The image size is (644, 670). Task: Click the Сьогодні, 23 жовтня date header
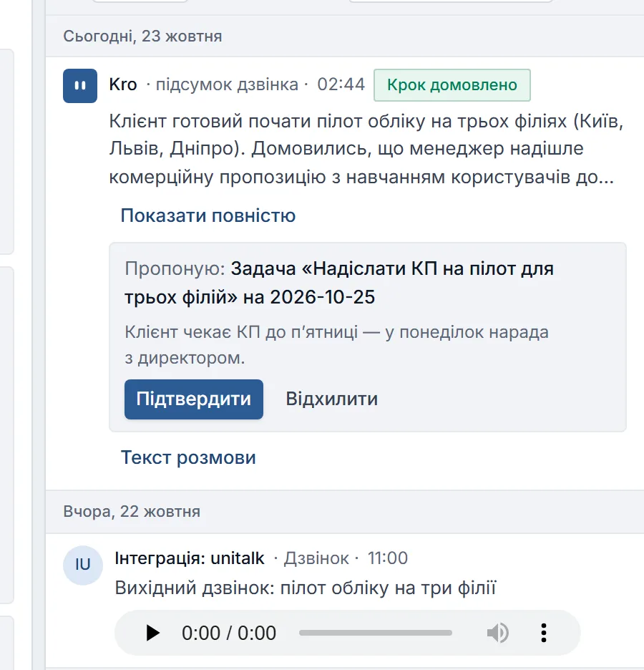point(142,37)
